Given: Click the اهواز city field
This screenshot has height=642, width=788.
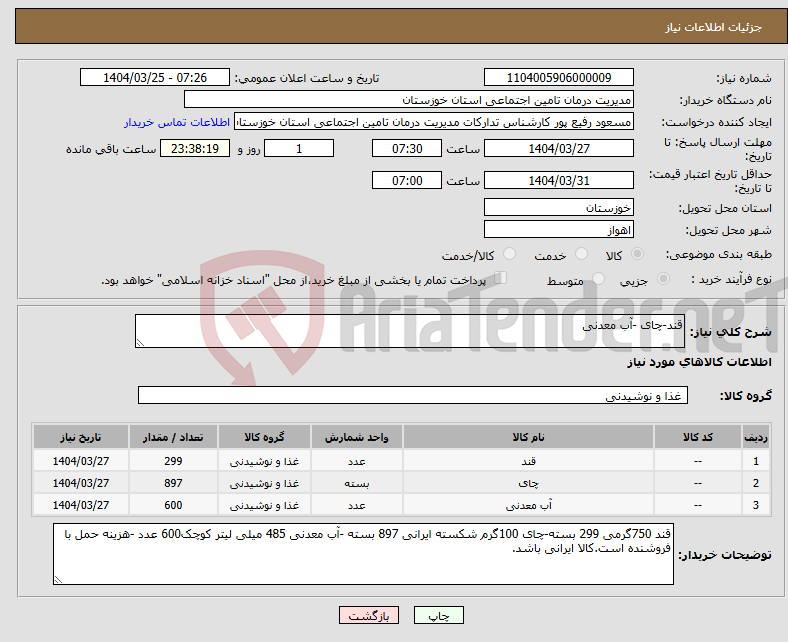Looking at the screenshot, I should coord(559,230).
